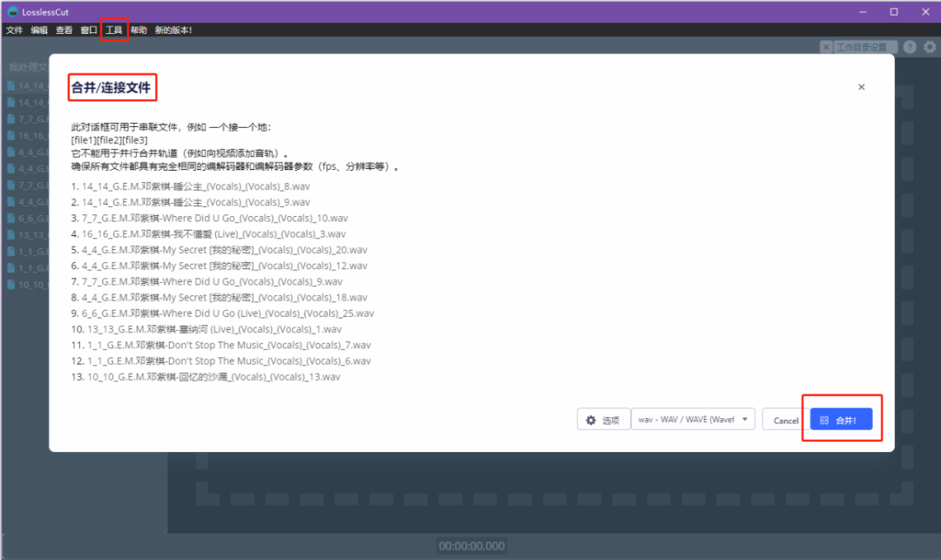This screenshot has width=941, height=560.
Task: Click the 13_13 file in batch list sidebar
Action: click(x=27, y=235)
